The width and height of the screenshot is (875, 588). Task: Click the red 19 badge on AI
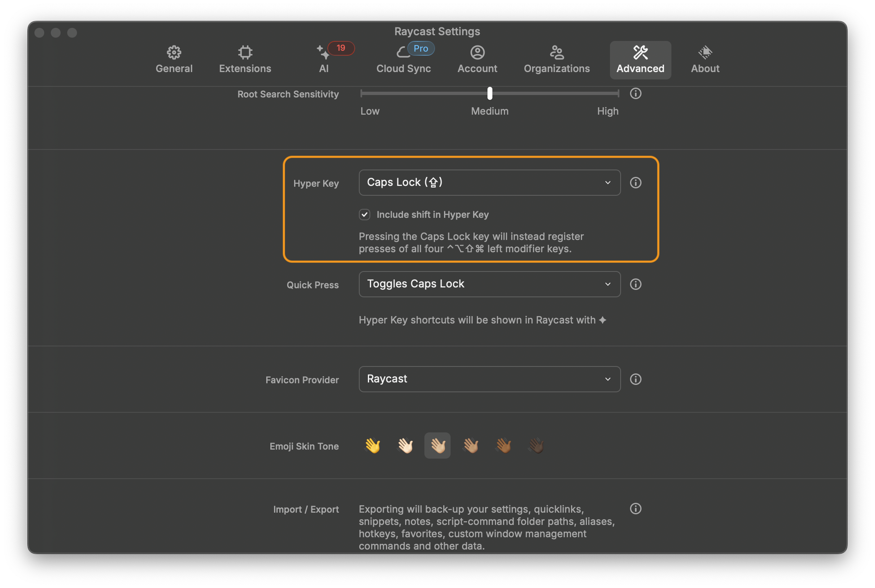tap(341, 48)
